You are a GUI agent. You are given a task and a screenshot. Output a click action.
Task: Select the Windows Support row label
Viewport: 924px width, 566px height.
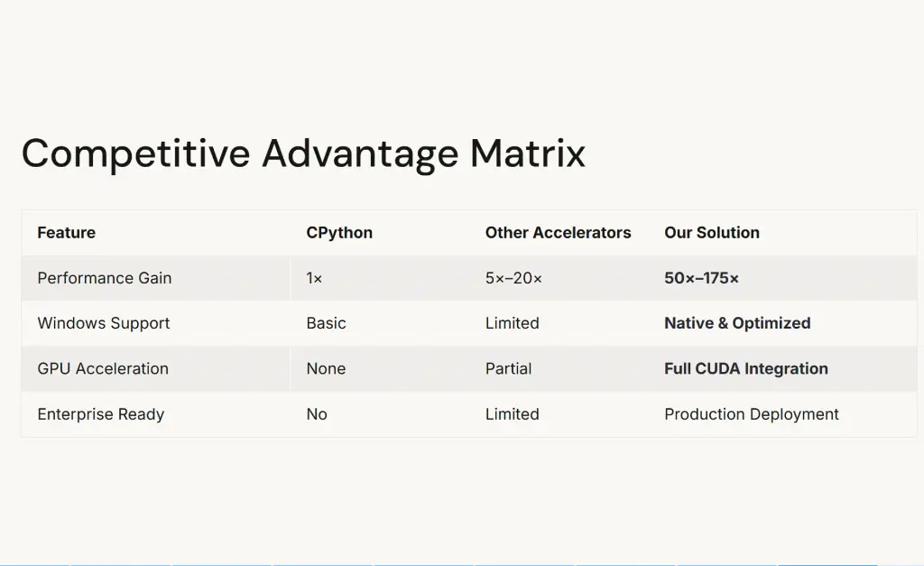(103, 323)
